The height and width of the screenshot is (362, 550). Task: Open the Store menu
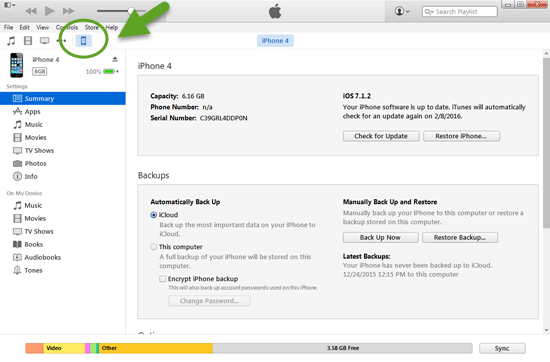pyautogui.click(x=92, y=27)
